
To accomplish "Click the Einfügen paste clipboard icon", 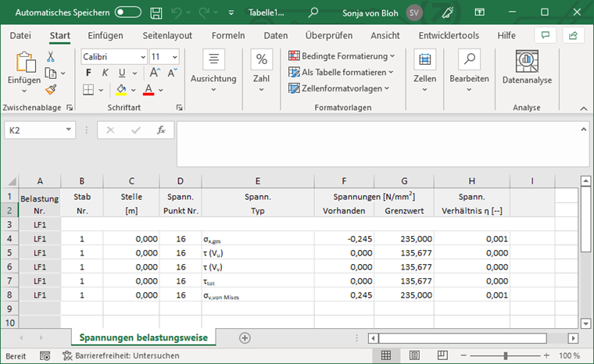I will click(25, 62).
